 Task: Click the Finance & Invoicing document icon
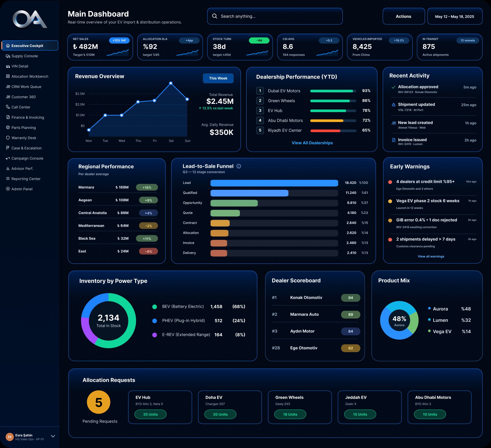8,117
